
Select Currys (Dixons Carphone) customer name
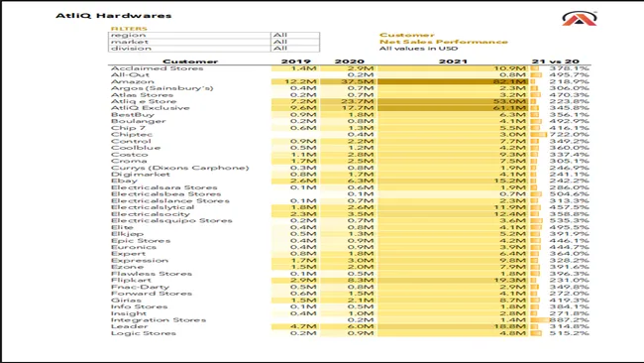click(180, 168)
